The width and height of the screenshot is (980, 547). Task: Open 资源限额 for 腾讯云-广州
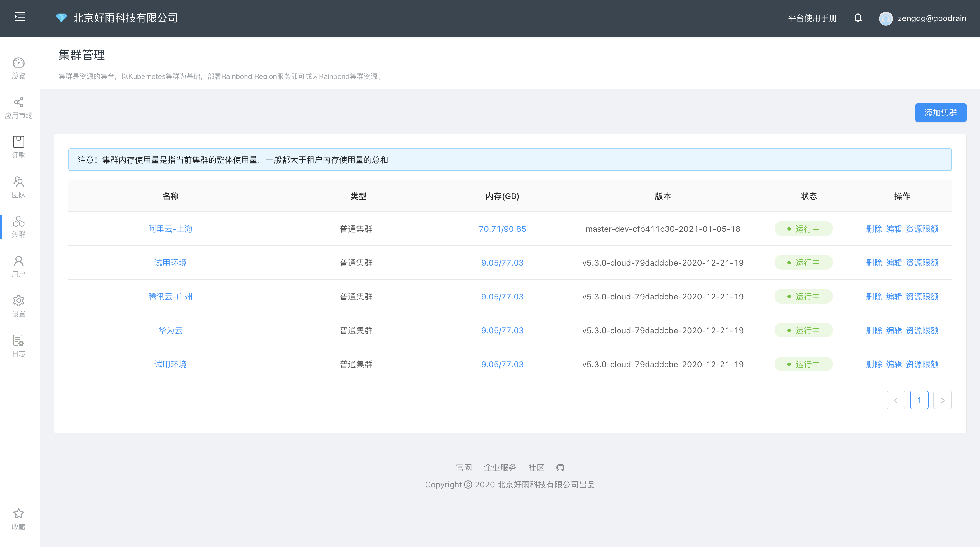[922, 296]
